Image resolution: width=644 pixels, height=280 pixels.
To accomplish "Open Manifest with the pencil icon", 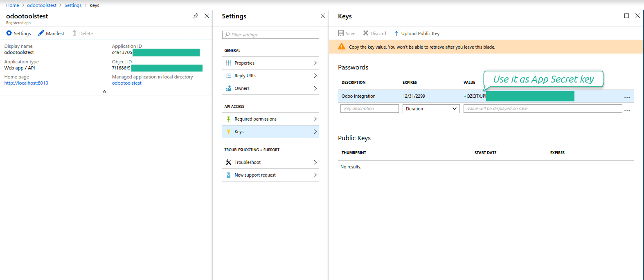I will point(41,33).
